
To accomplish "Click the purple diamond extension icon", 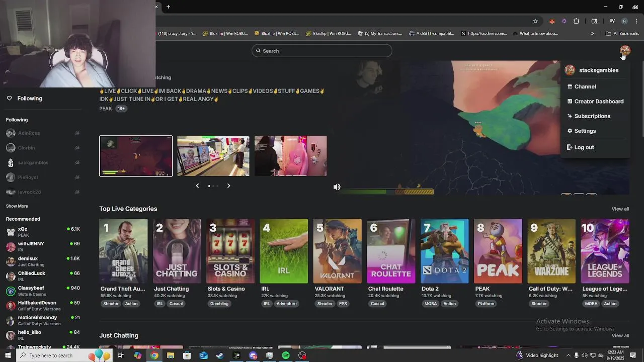I will (x=564, y=21).
